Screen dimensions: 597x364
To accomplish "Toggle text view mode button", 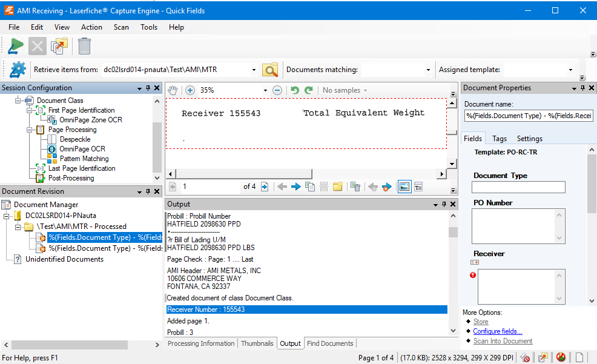I will tap(418, 187).
